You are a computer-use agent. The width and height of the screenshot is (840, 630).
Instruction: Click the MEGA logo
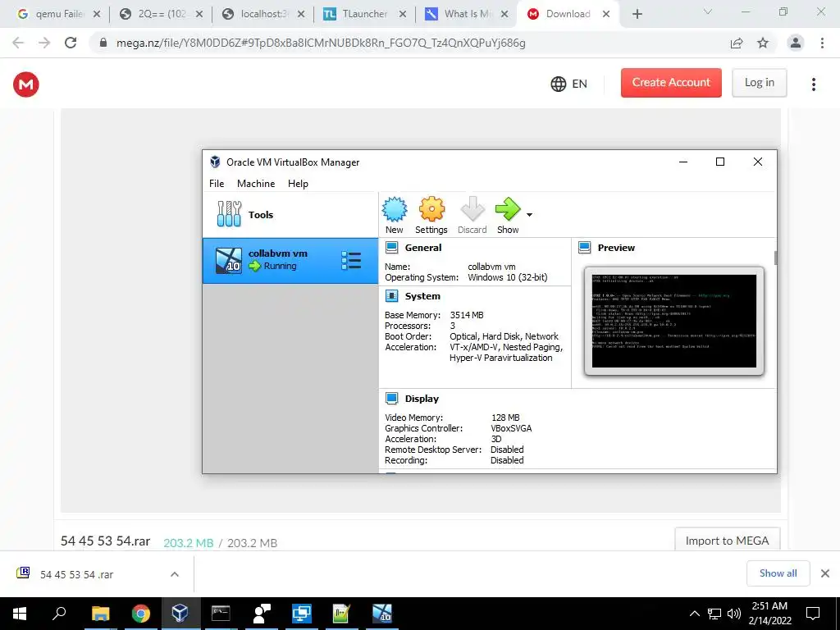click(x=26, y=84)
